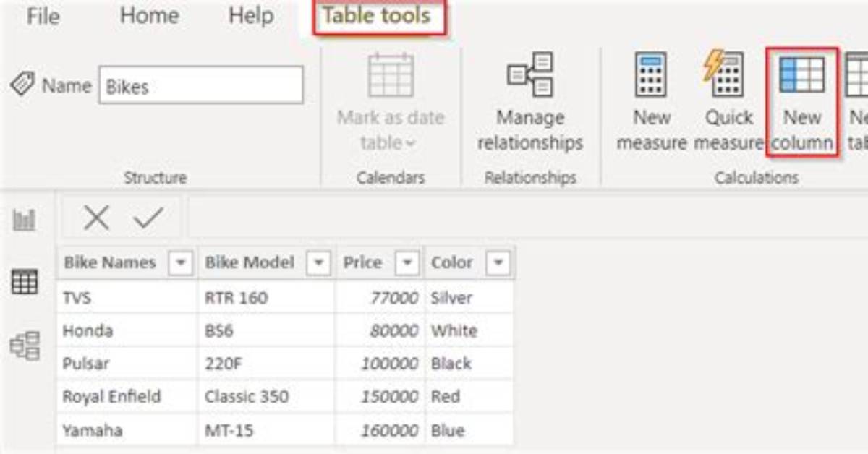Image resolution: width=868 pixels, height=454 pixels.
Task: Open the Price column filter dropdown
Action: [x=408, y=262]
